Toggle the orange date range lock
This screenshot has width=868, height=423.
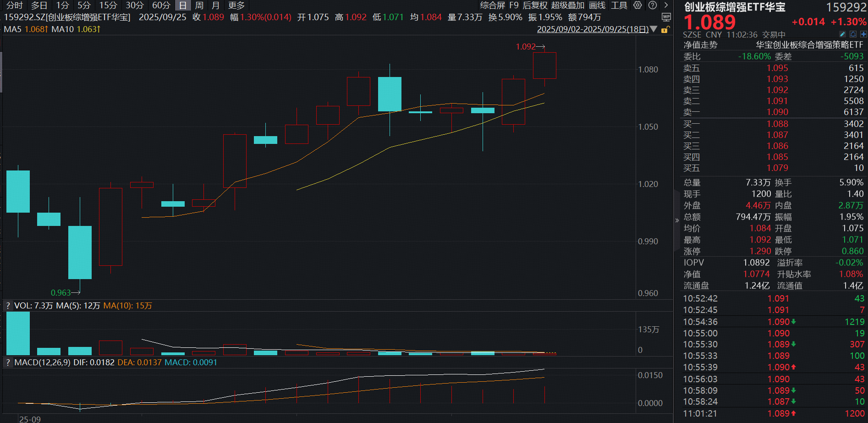point(665,29)
